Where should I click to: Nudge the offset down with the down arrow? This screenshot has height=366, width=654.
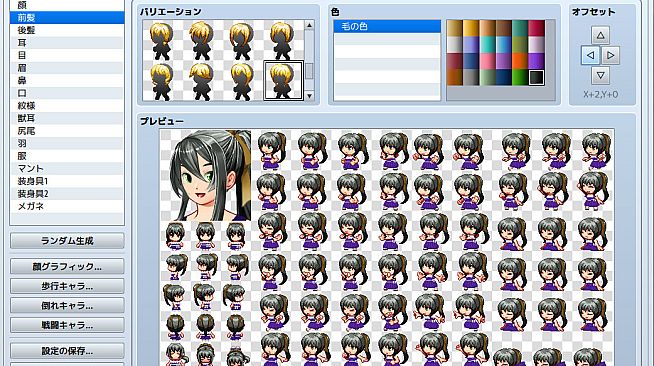click(x=601, y=75)
